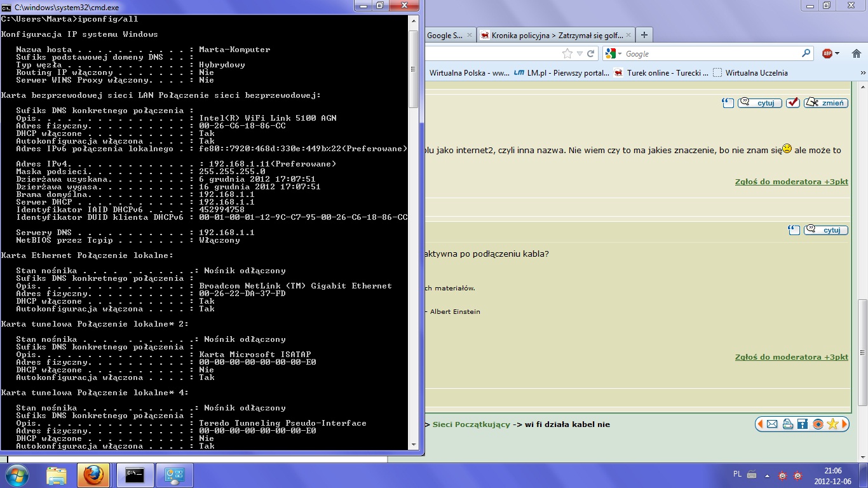Open Wirtualna Polska bookmark

tap(469, 73)
